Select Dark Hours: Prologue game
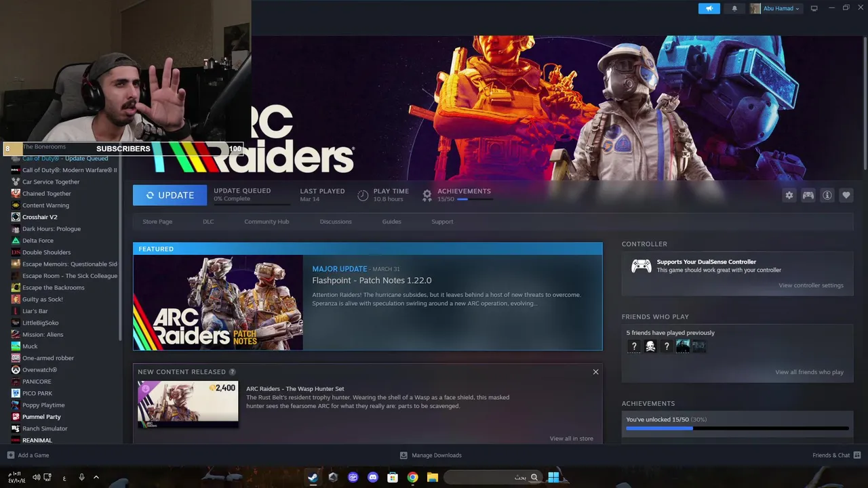This screenshot has height=488, width=868. (52, 229)
